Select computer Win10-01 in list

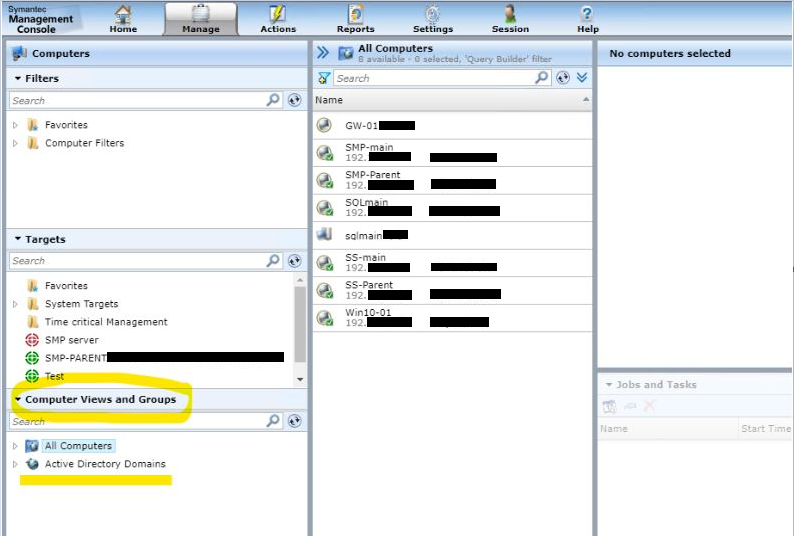coord(452,318)
